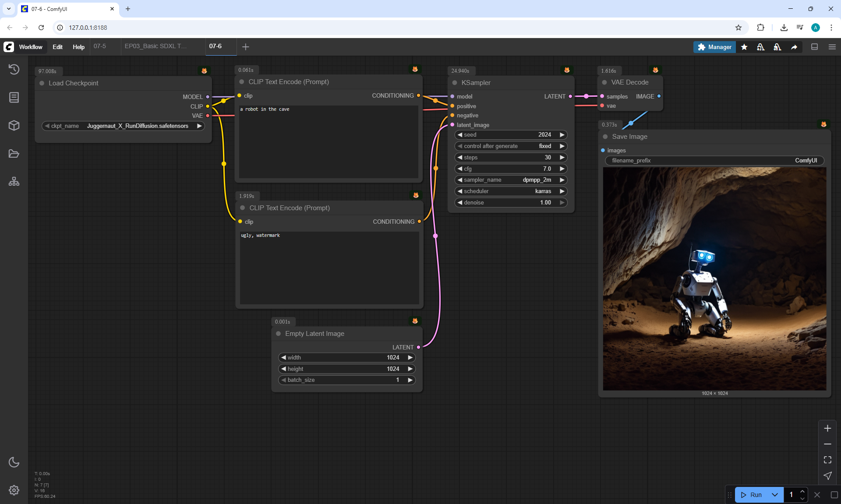Click the generated robot cave image
Viewport: 841px width, 504px height.
pos(714,279)
